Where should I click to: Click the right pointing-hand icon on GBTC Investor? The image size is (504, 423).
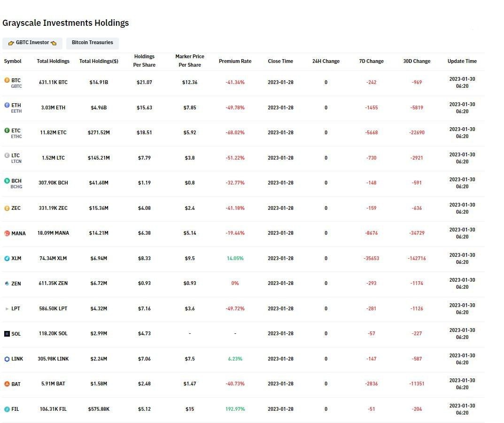[54, 43]
